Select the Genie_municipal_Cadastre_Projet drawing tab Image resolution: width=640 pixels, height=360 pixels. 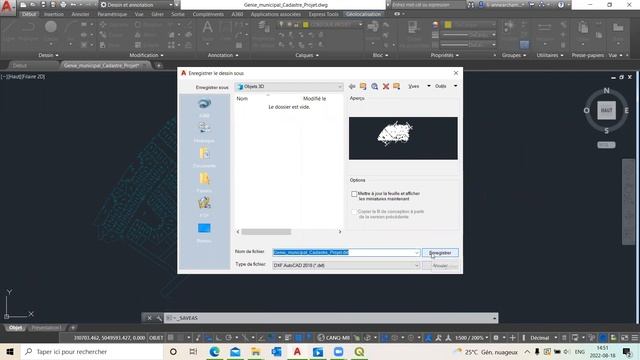(101, 65)
